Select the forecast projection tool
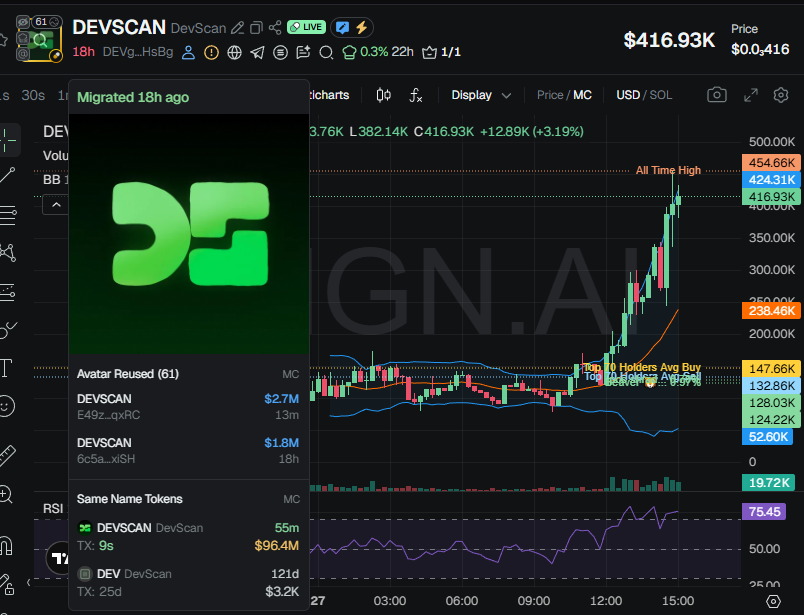 click(8, 291)
